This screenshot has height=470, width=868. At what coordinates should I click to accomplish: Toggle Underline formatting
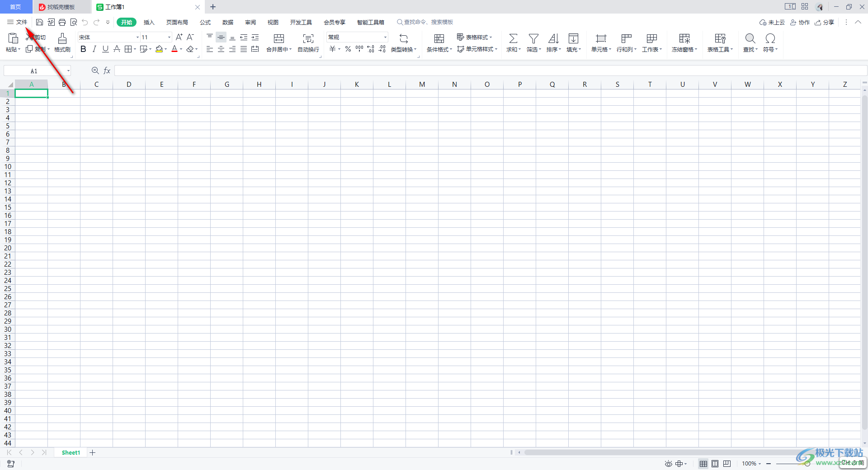(x=105, y=49)
